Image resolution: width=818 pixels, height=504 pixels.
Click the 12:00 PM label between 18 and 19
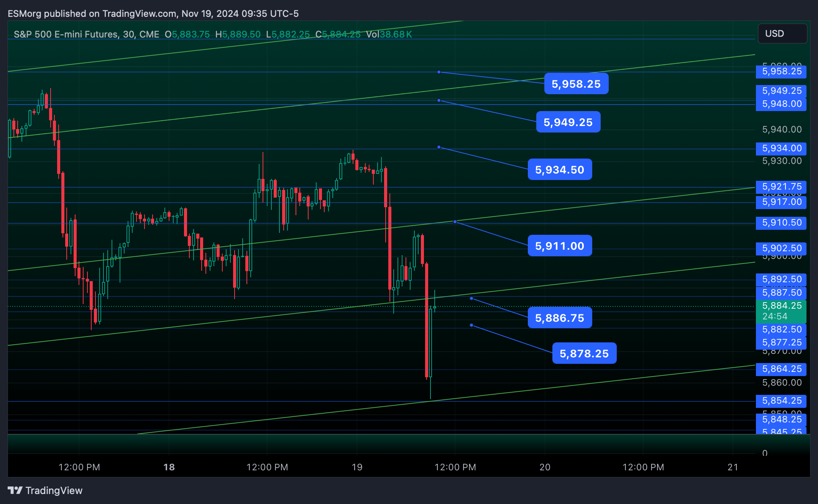tap(267, 467)
